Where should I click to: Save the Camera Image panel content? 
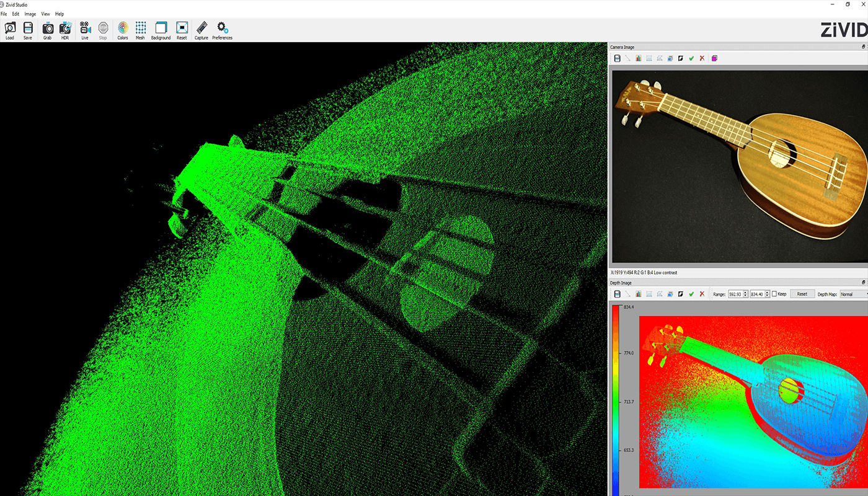pos(617,58)
